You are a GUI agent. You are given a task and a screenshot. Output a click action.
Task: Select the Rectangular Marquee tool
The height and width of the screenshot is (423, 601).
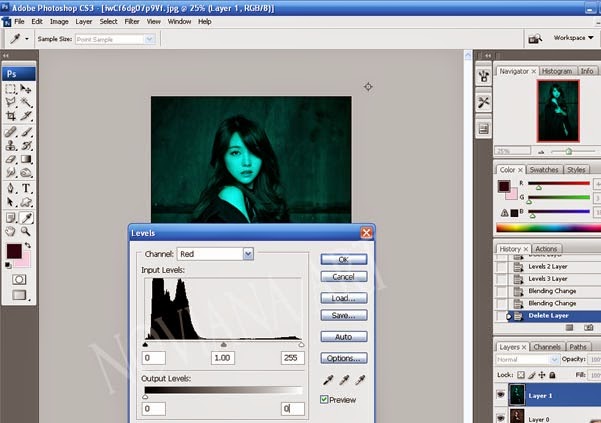pyautogui.click(x=10, y=89)
